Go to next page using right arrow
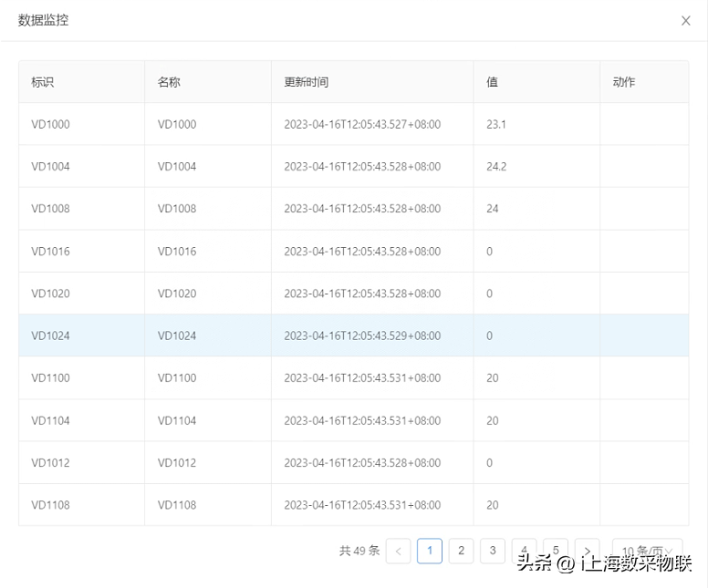 pos(587,551)
